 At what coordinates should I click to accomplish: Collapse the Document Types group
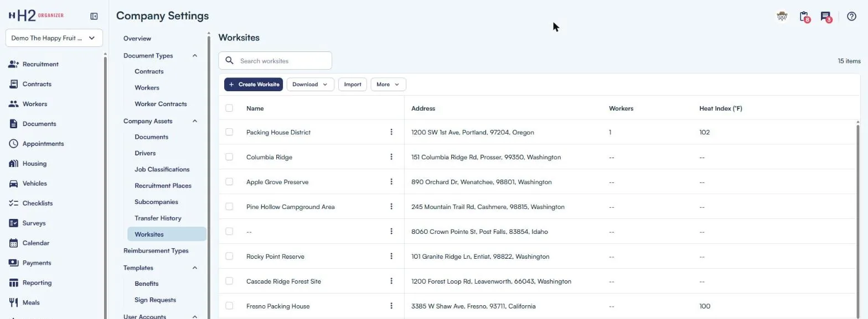tap(194, 56)
